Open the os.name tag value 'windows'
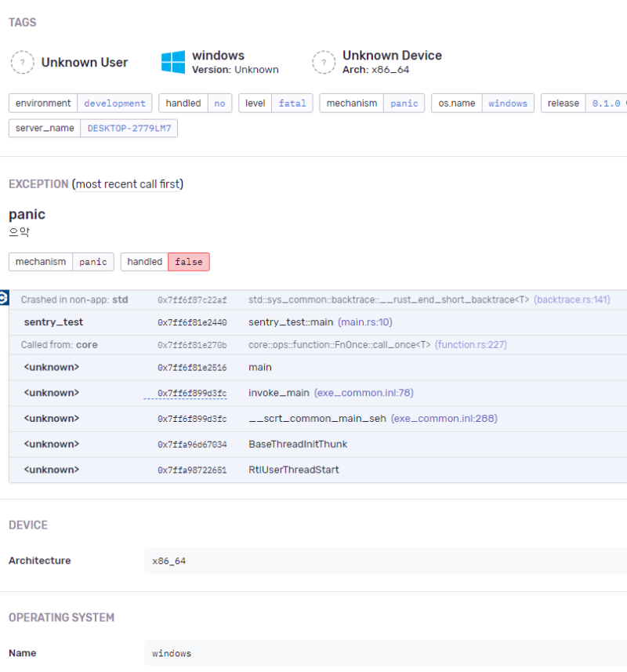 [x=508, y=104]
